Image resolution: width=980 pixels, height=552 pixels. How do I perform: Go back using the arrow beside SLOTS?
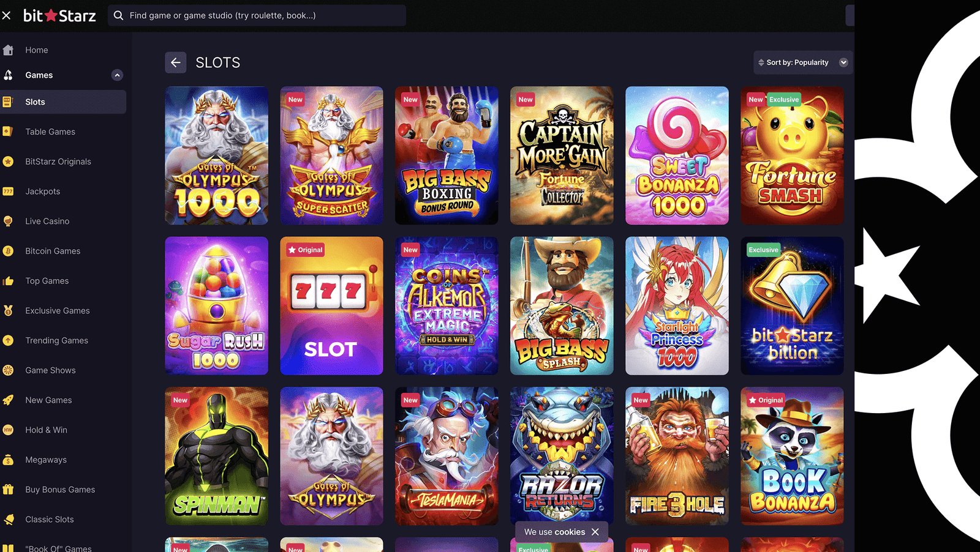pos(176,62)
